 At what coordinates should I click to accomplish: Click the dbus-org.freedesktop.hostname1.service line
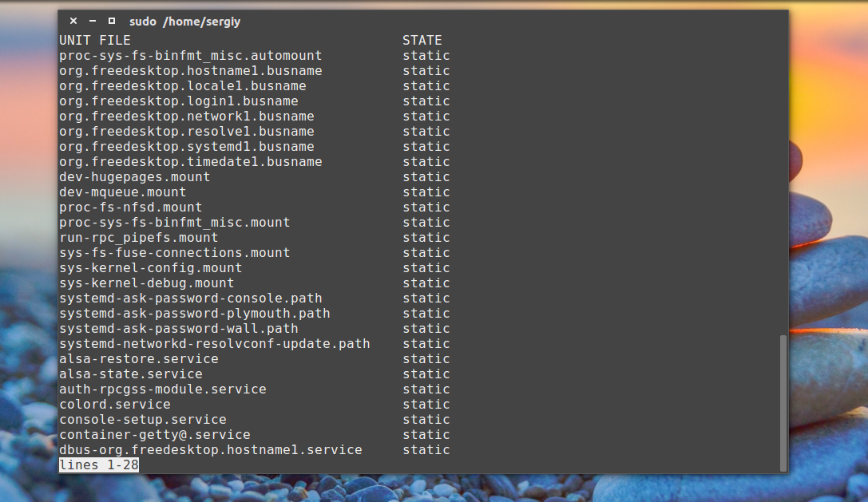210,449
